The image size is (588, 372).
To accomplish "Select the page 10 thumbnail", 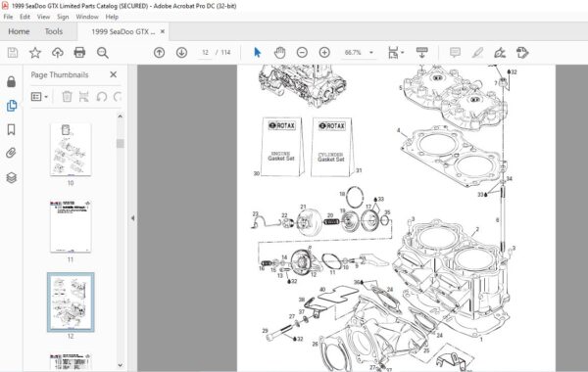I will (x=71, y=150).
